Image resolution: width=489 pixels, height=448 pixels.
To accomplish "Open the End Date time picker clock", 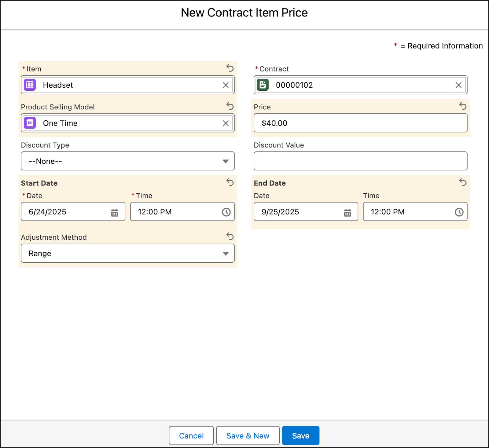I will pyautogui.click(x=459, y=212).
